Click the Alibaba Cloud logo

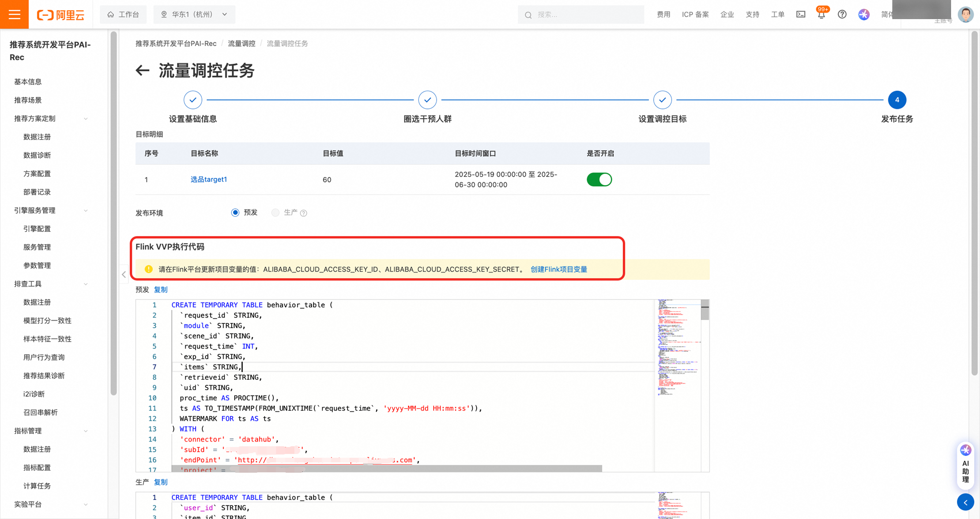(60, 15)
